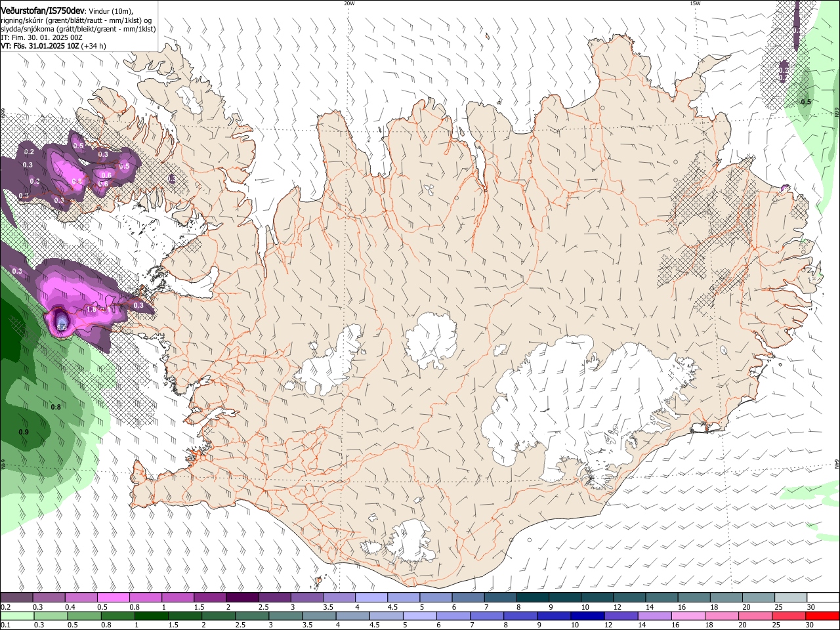
Task: Select the bright pink 0.5 swatch in upper legend row
Action: (113, 598)
